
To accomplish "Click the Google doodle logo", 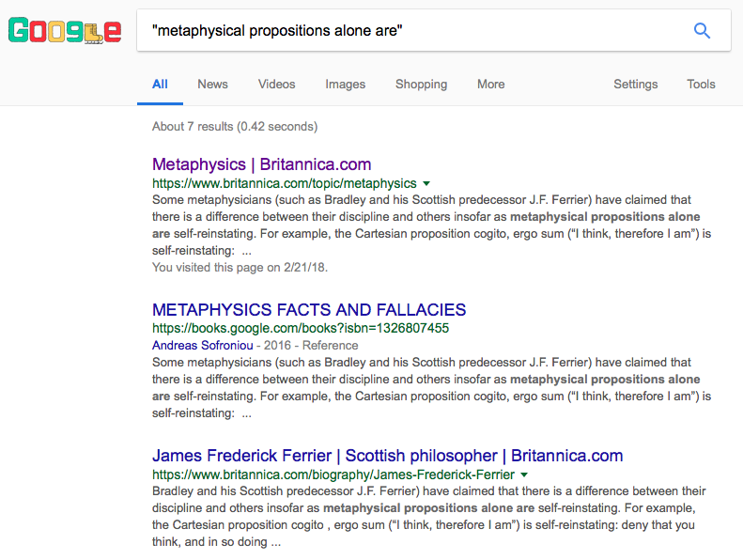I will tap(65, 30).
